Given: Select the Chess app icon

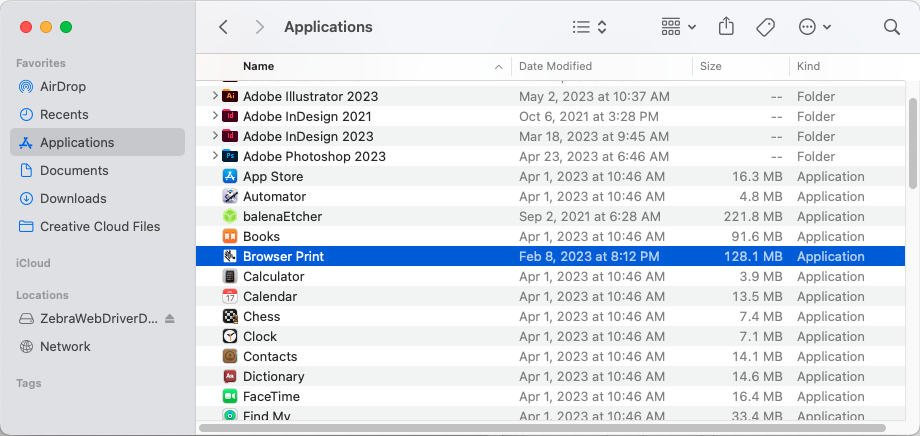Looking at the screenshot, I should pos(230,316).
